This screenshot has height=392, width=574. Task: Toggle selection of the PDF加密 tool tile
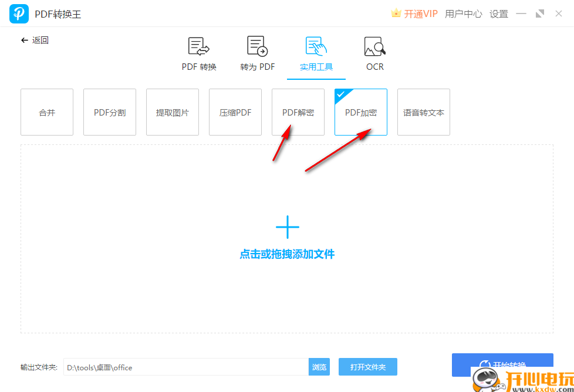(360, 111)
